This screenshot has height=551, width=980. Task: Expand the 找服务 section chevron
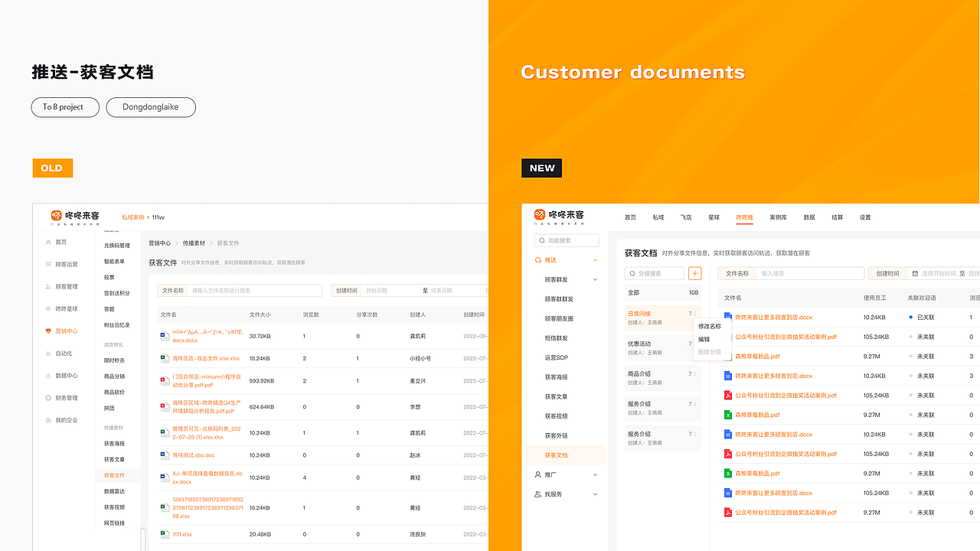596,494
